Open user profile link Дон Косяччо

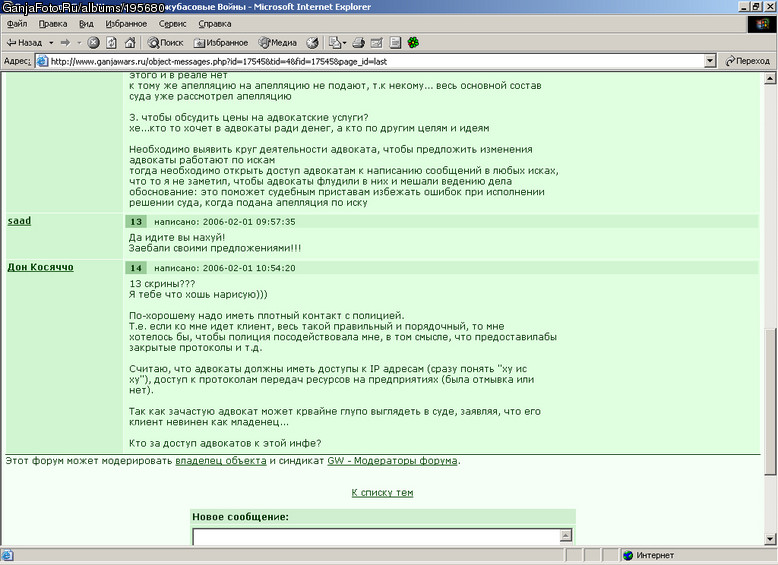[40, 267]
